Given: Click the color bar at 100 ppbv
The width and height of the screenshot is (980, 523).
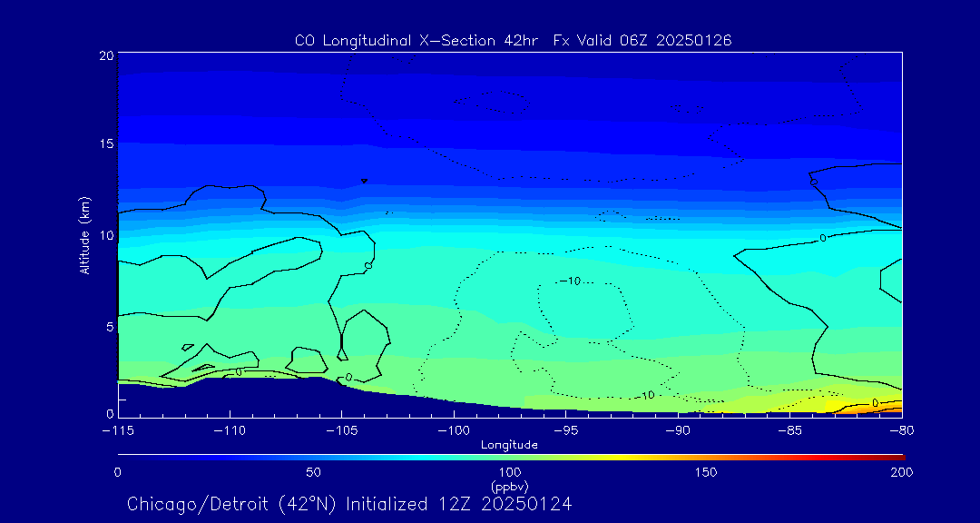Looking at the screenshot, I should coord(511,458).
